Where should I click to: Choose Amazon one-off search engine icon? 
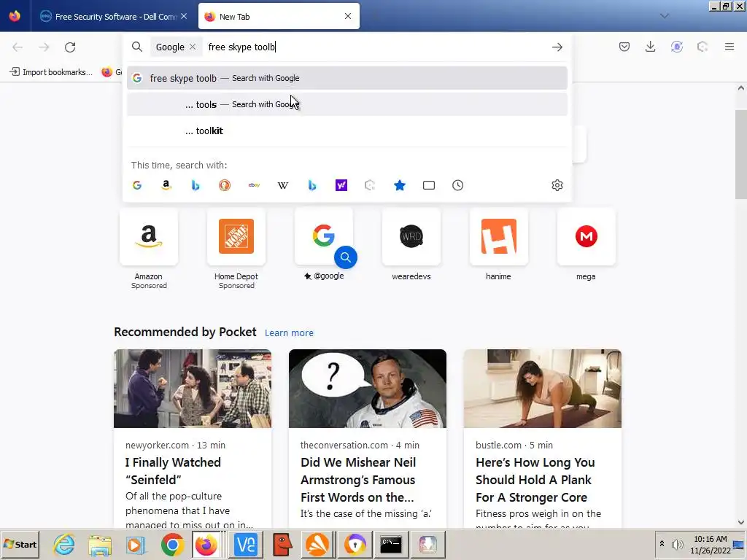tap(166, 185)
